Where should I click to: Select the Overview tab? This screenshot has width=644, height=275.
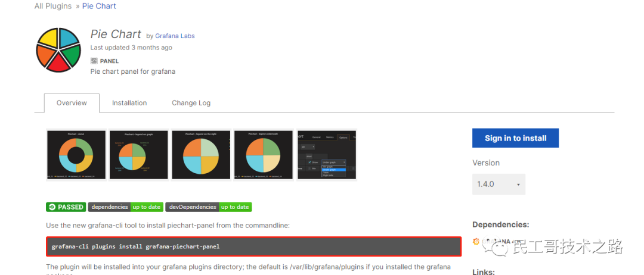pos(72,103)
